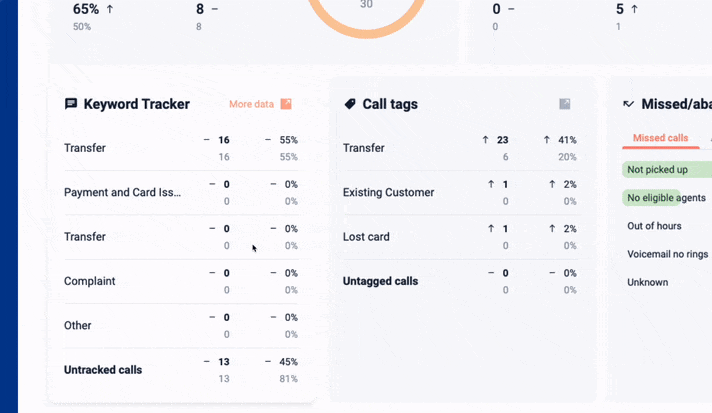Select the Existing Customer call tag
The width and height of the screenshot is (712, 413).
coord(388,193)
